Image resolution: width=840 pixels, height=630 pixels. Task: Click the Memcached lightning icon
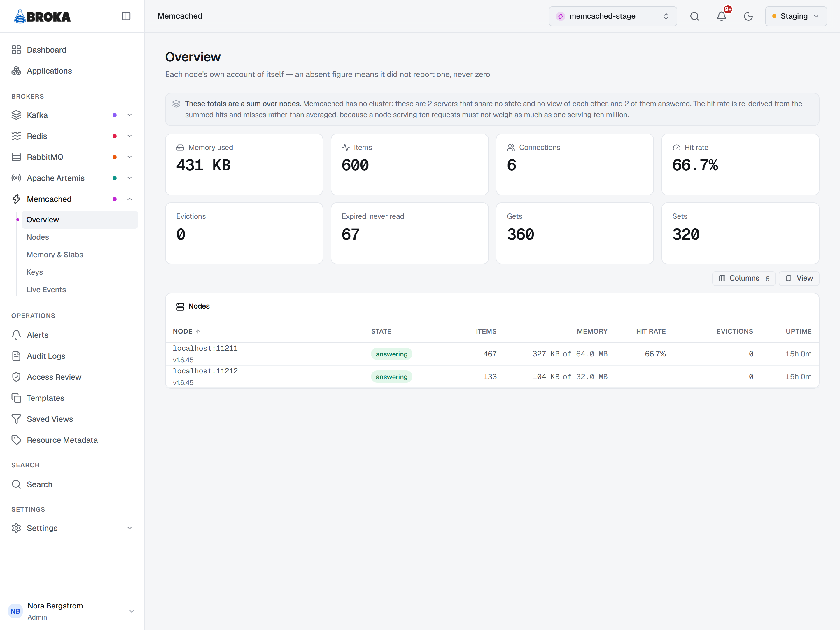[x=16, y=199]
